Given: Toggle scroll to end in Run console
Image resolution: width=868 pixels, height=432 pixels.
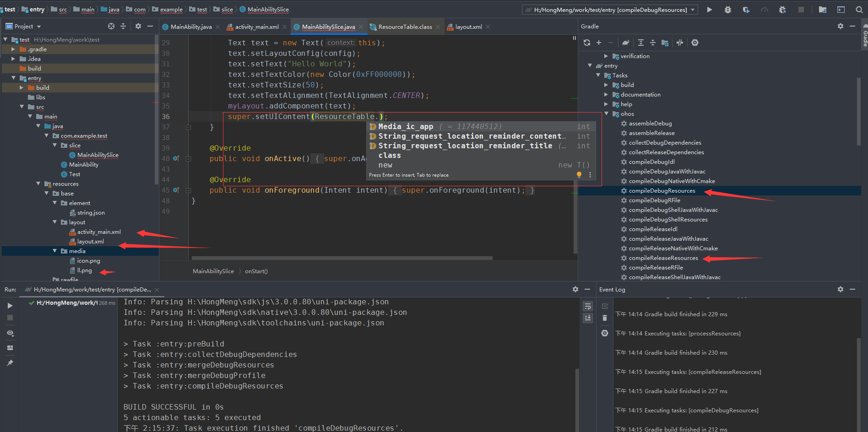Looking at the screenshot, I should 588,318.
